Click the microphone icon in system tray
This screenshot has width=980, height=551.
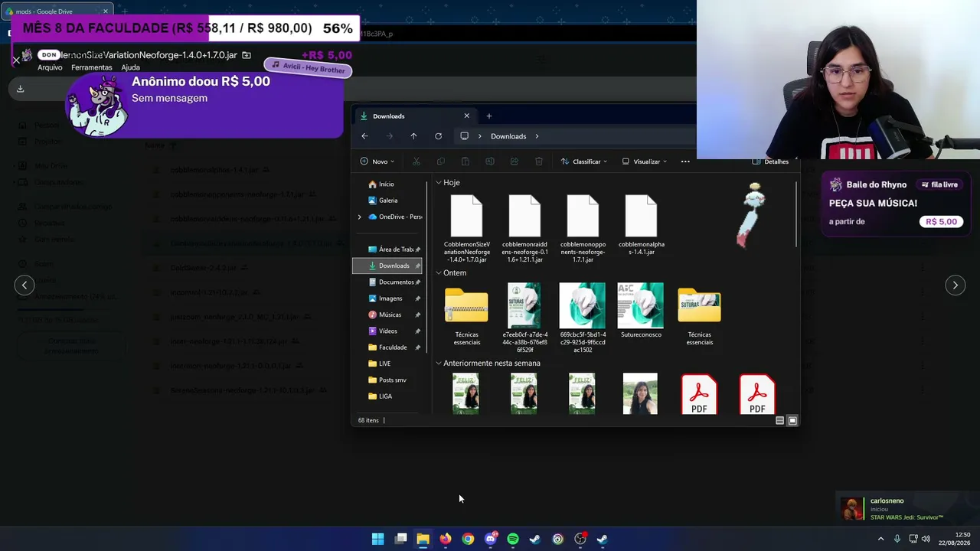coord(897,539)
